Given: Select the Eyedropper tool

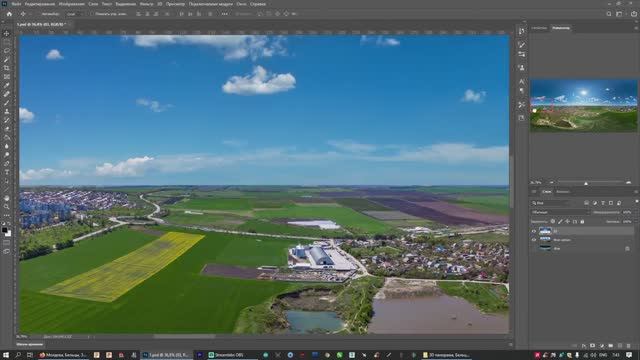Looking at the screenshot, I should click(x=6, y=85).
